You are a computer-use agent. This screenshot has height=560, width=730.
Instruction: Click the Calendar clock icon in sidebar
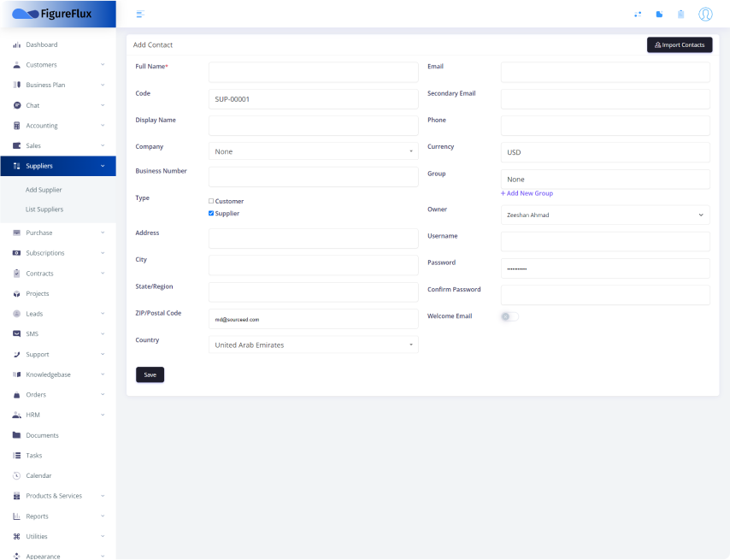point(16,475)
